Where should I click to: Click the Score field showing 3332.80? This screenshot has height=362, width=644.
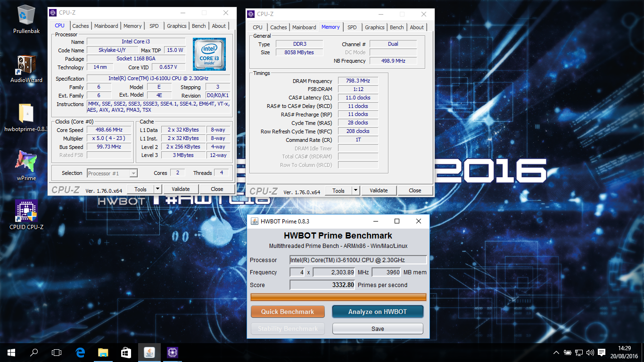pyautogui.click(x=322, y=285)
